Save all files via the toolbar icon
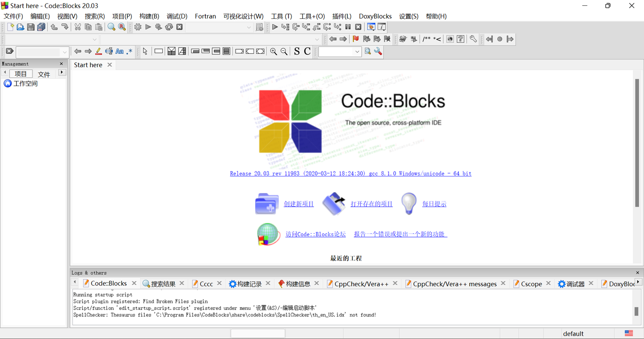Screen dimensions: 644x339 (41, 27)
